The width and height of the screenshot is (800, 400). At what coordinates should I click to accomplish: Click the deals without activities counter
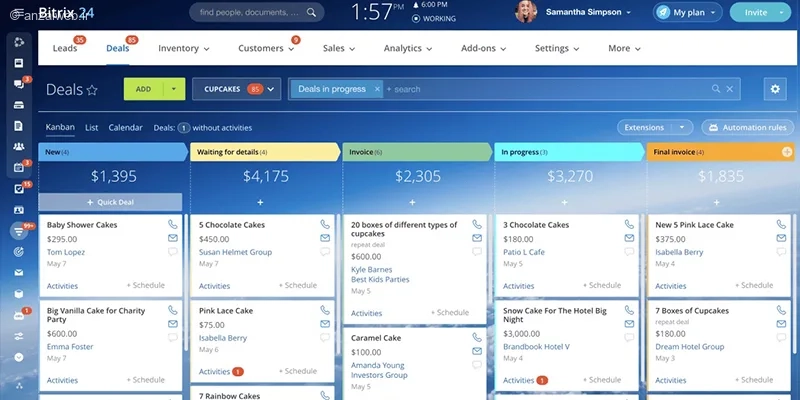tap(184, 128)
